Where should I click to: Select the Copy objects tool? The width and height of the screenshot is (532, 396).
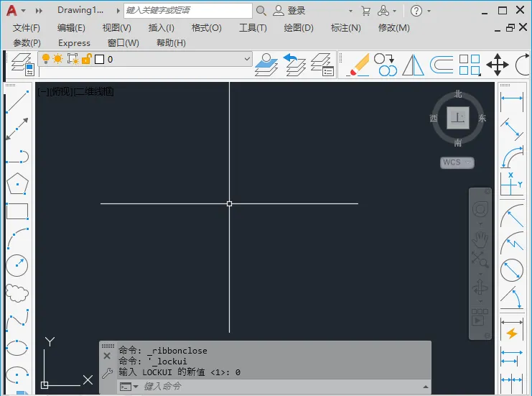tap(386, 64)
